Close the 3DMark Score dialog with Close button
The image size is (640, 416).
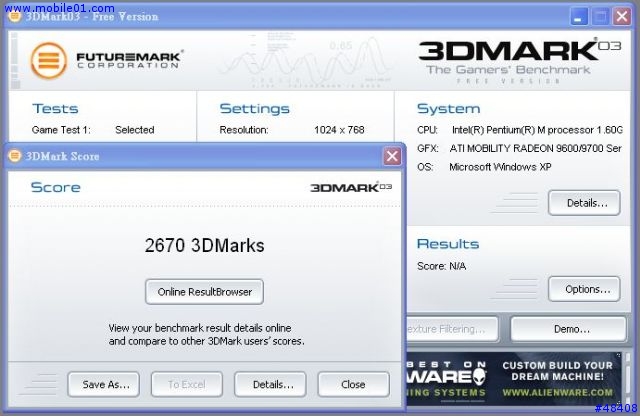click(353, 384)
